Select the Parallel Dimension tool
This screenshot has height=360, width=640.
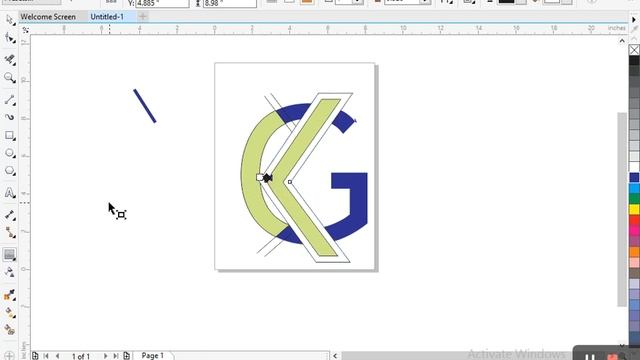(9, 215)
